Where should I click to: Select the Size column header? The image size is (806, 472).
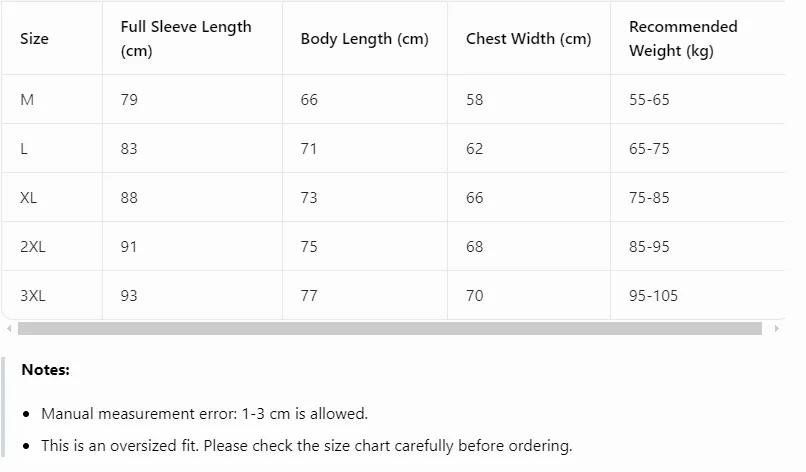tap(34, 39)
